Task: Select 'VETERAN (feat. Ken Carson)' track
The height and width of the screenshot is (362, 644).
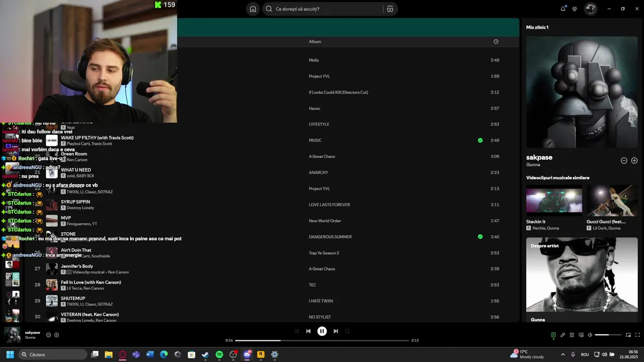Action: (x=272, y=317)
